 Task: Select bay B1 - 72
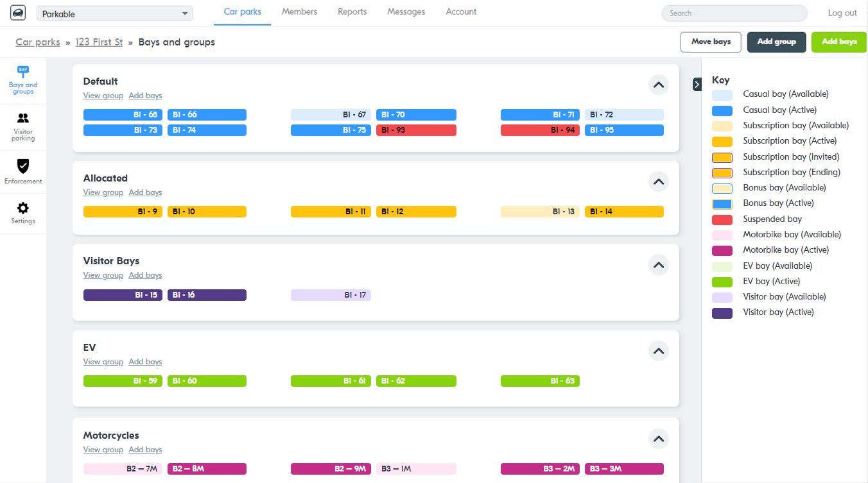pyautogui.click(x=624, y=115)
